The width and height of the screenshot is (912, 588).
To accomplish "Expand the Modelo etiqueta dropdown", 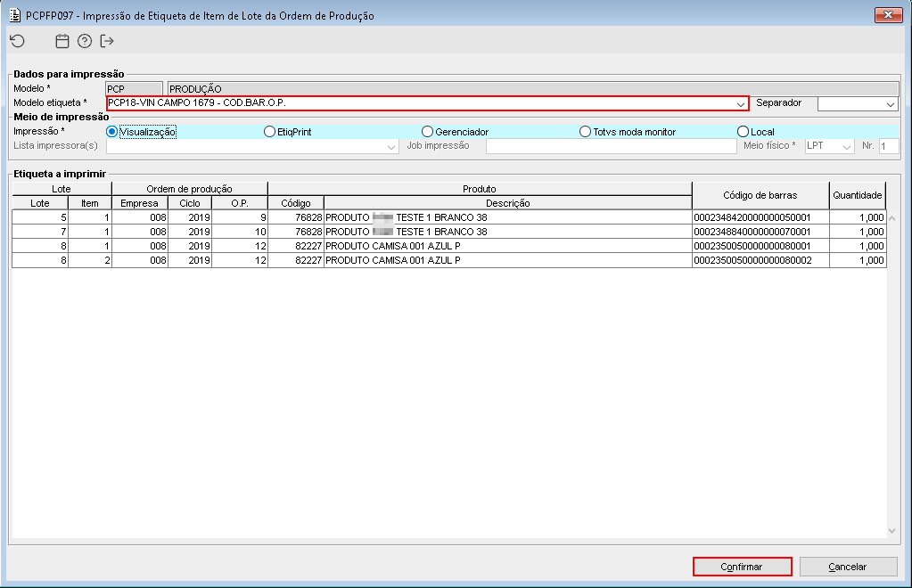I will 741,104.
